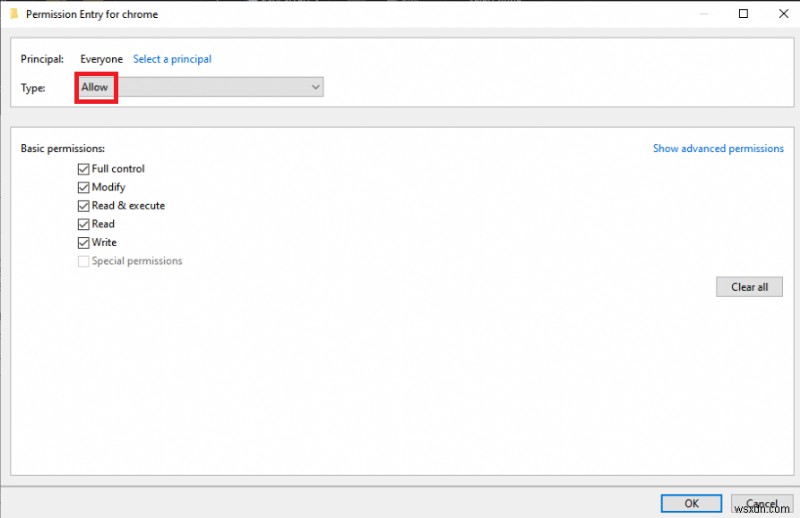Image resolution: width=800 pixels, height=518 pixels.
Task: Tick the Full control checkbox
Action: [x=83, y=169]
